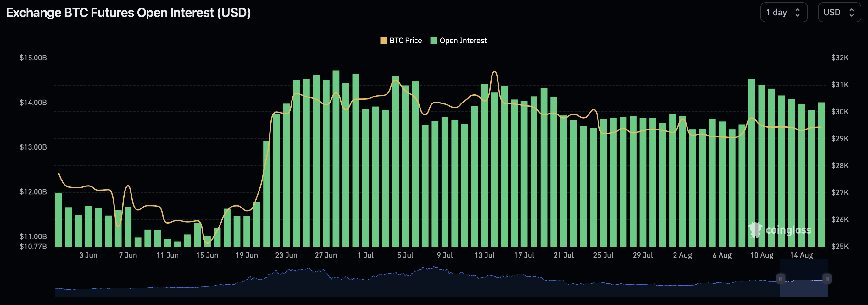Open the USD currency dropdown
This screenshot has height=305, width=868.
pos(839,13)
